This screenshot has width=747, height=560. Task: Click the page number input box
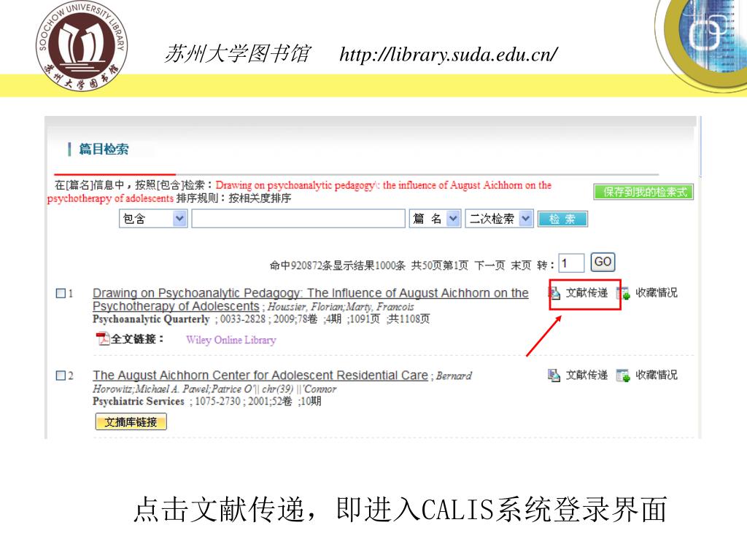coord(571,262)
